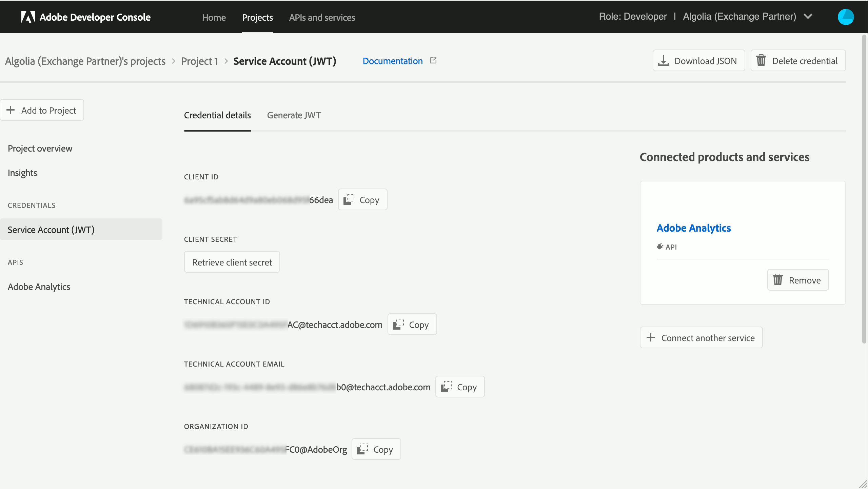This screenshot has width=868, height=489.
Task: Click the copy icon for Organization ID
Action: tap(362, 449)
